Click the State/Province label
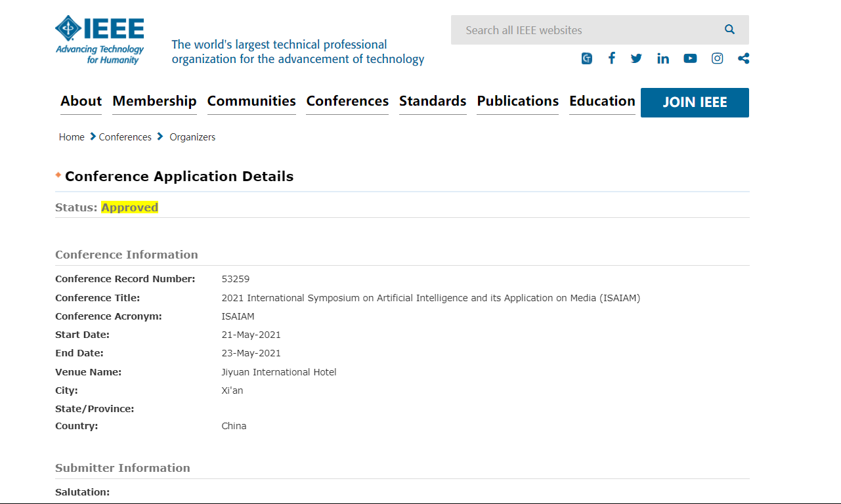The image size is (841, 504). [95, 409]
